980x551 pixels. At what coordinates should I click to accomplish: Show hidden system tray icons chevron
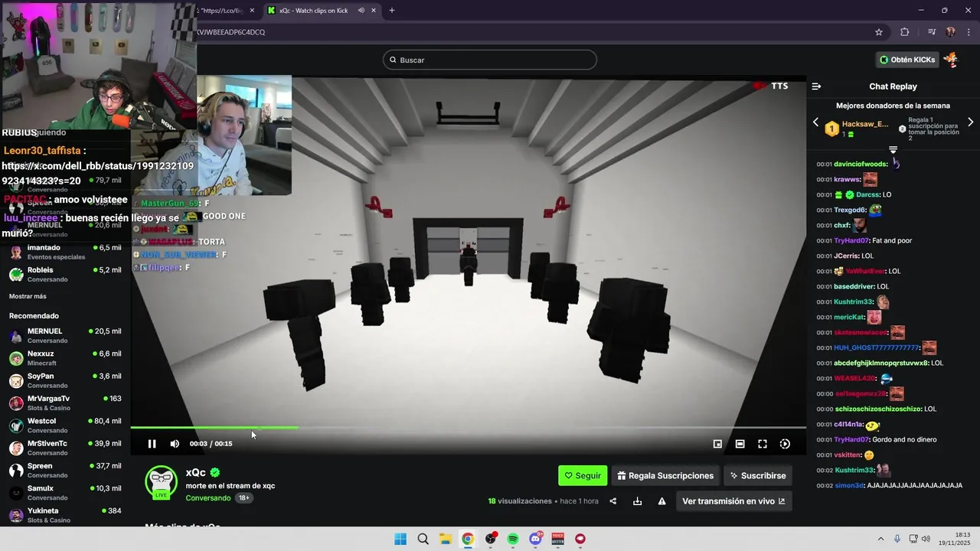tap(880, 539)
